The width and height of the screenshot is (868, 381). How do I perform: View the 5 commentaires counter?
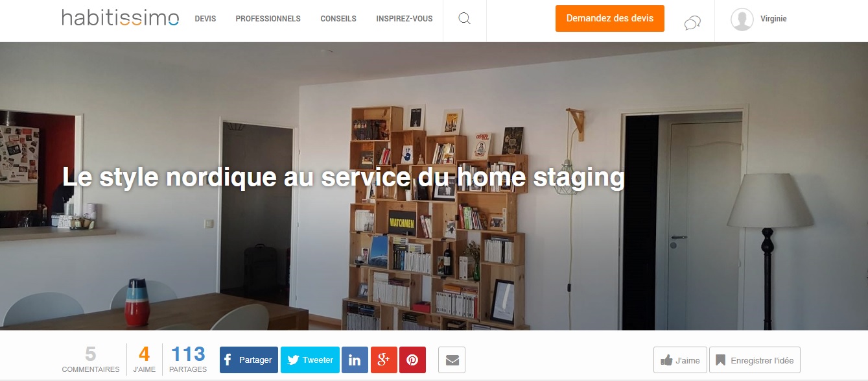tap(91, 360)
